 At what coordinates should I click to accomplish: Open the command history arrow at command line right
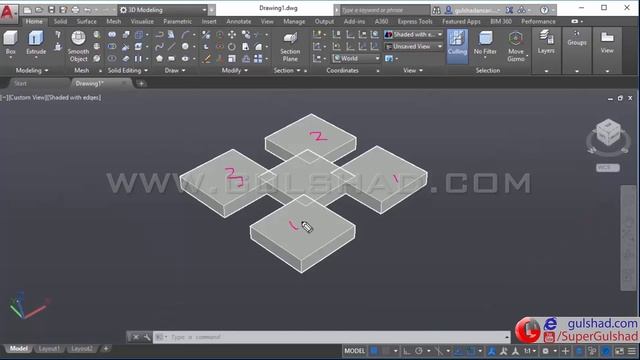507,337
